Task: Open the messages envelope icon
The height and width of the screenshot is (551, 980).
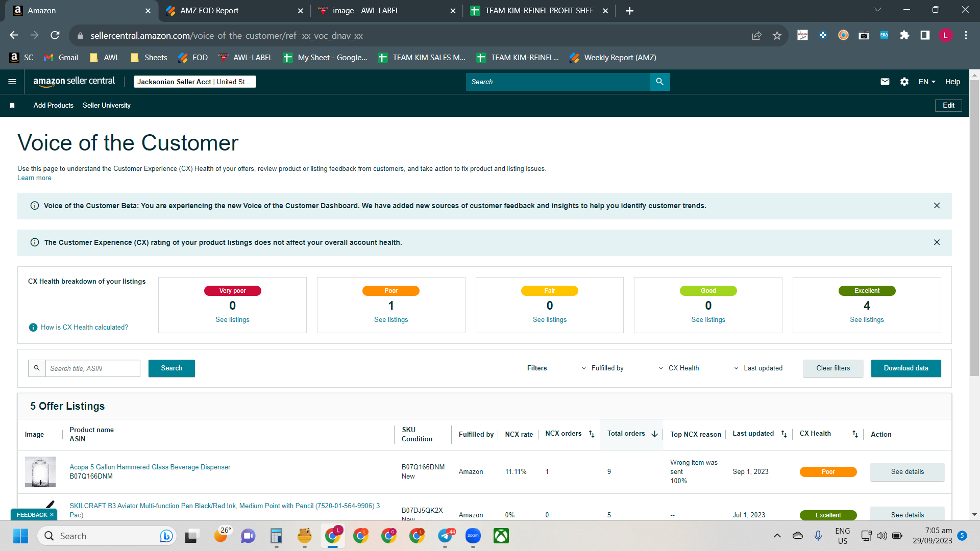Action: (885, 82)
